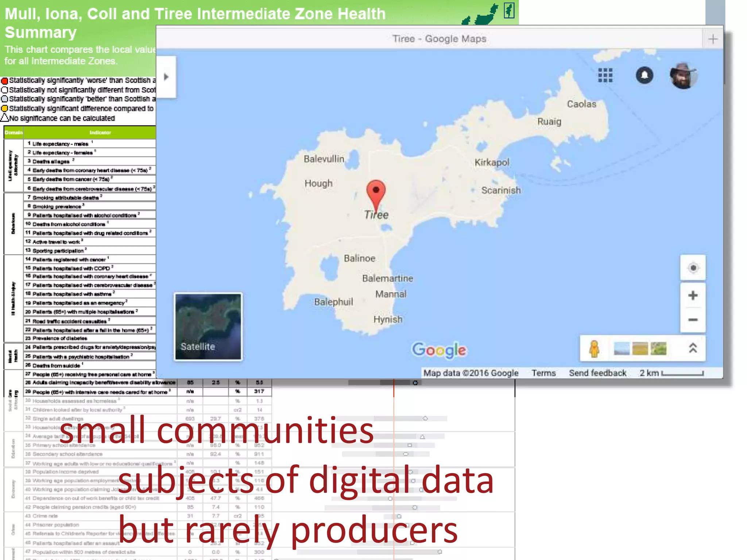Click the Map data ©2016 Google text

tap(471, 373)
